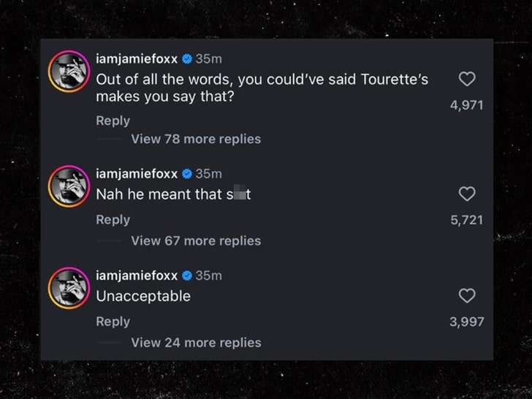This screenshot has width=532, height=399.
Task: View the 5,721 likes count
Action: click(466, 220)
